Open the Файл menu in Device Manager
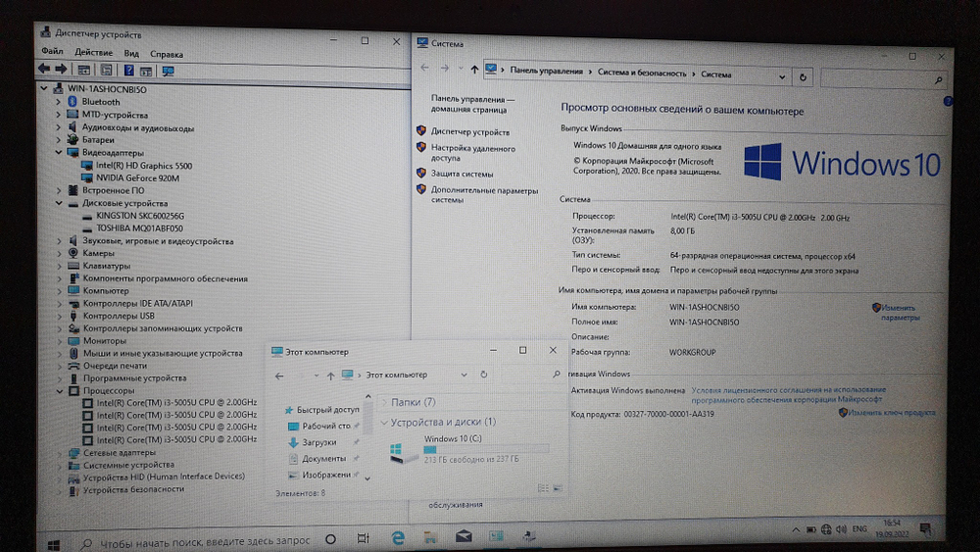 [x=52, y=51]
